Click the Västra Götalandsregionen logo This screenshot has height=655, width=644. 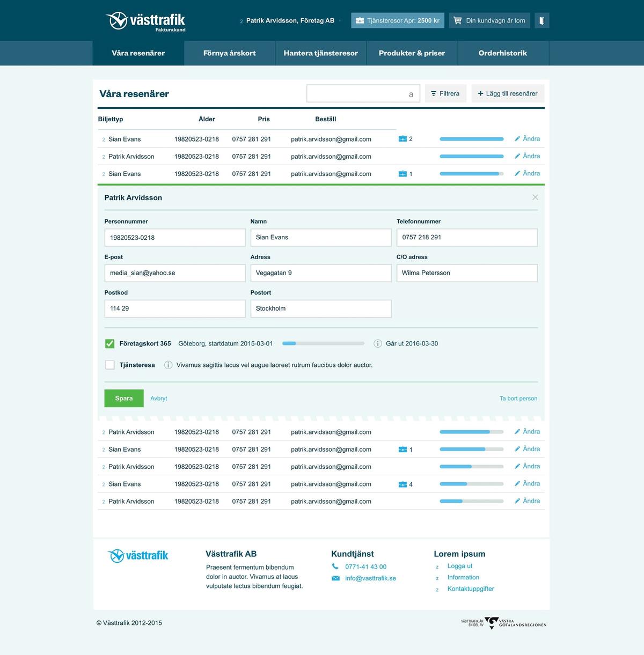click(x=504, y=623)
